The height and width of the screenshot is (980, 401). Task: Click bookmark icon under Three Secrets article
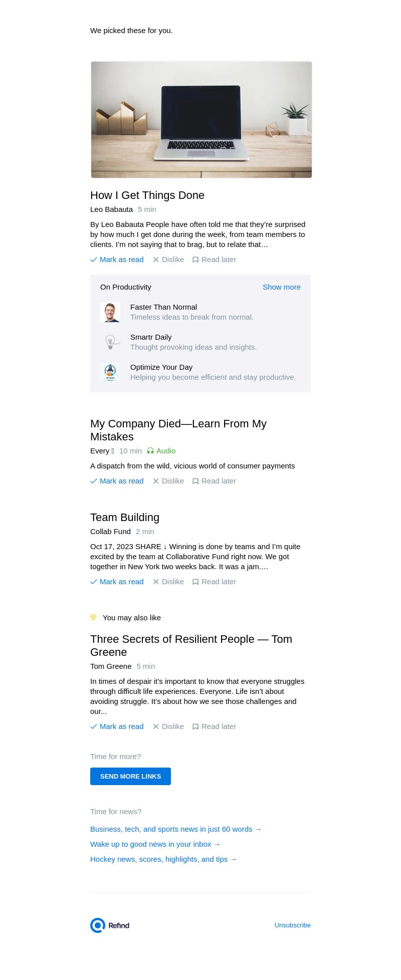tap(195, 726)
